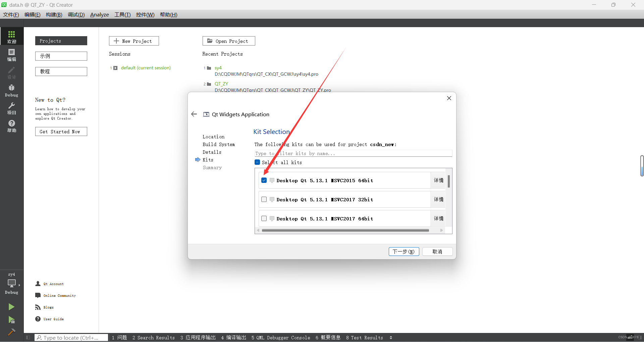Go back with the wizard arrow
Screen dimensions: 644x342
[194, 114]
